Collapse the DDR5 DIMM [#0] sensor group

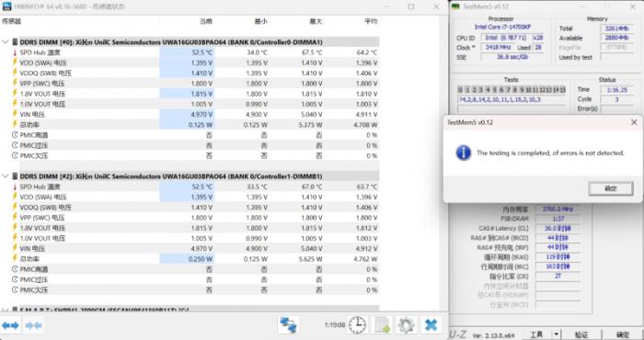5,42
